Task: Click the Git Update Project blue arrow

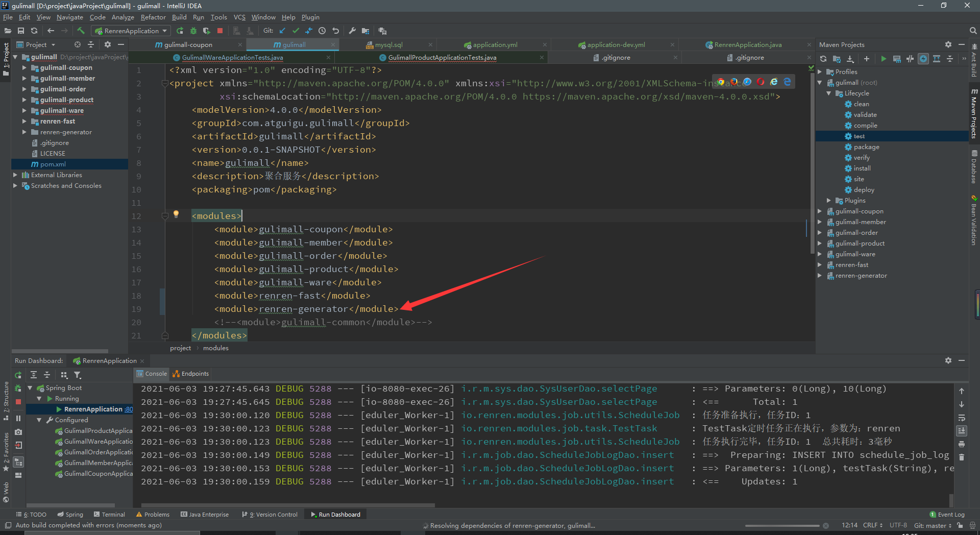Action: click(282, 31)
